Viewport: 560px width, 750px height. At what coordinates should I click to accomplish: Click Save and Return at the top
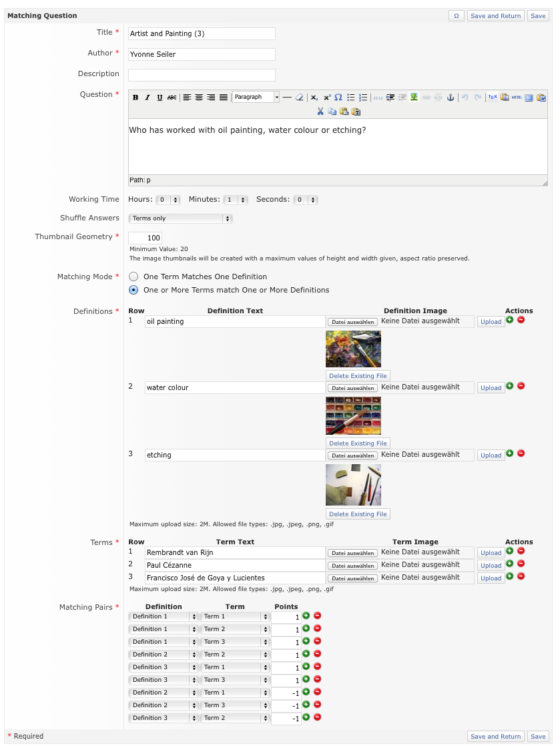(495, 16)
